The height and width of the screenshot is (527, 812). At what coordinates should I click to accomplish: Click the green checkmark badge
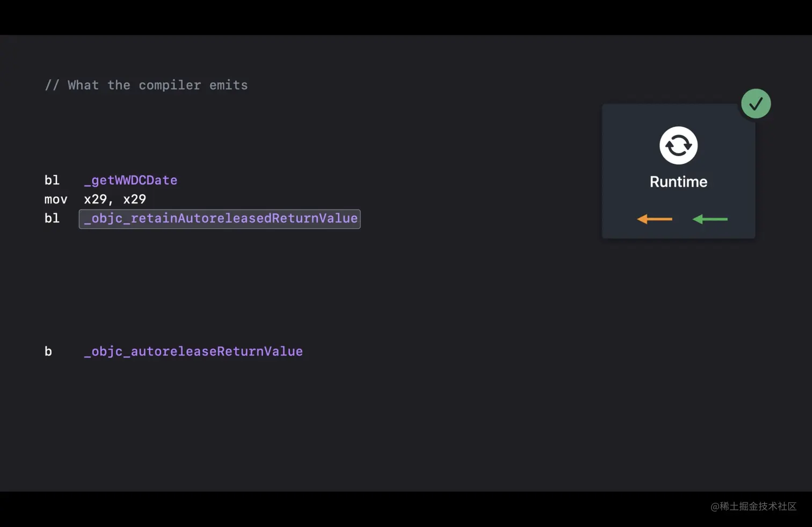tap(756, 104)
